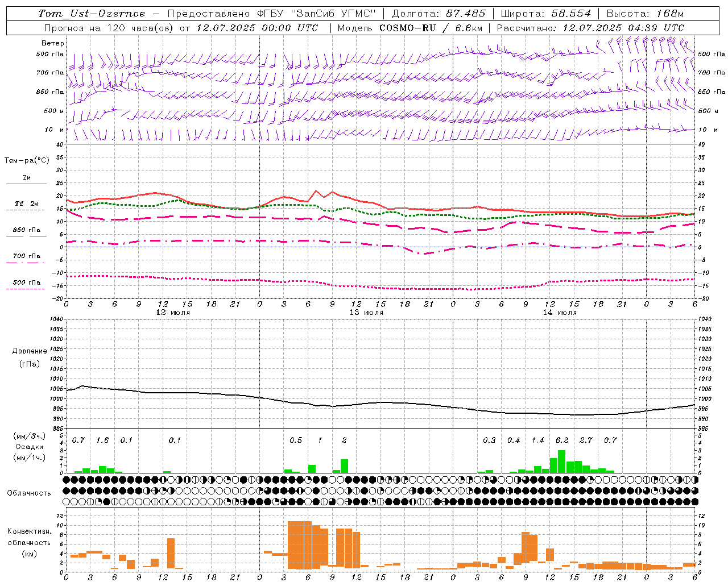Click the longitude value "Долгота: 87.485"
Screen dimensions: 728x582
pos(439,14)
